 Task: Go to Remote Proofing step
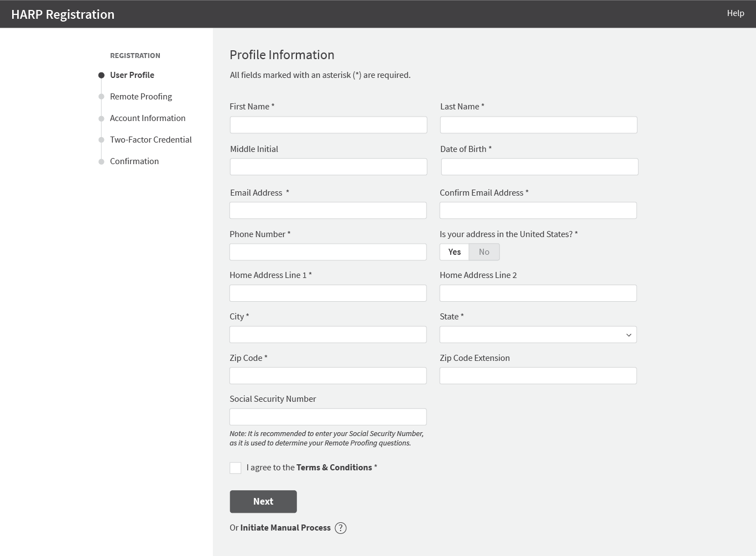click(141, 97)
